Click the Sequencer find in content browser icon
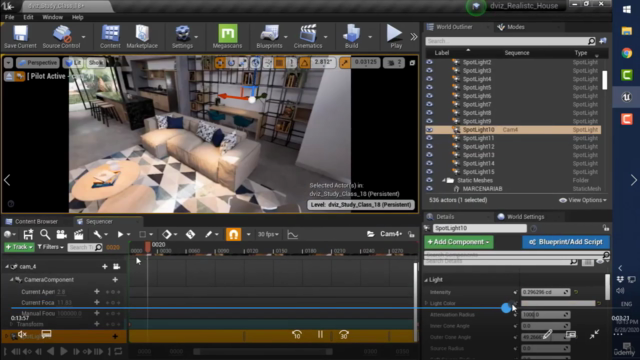 point(45,234)
